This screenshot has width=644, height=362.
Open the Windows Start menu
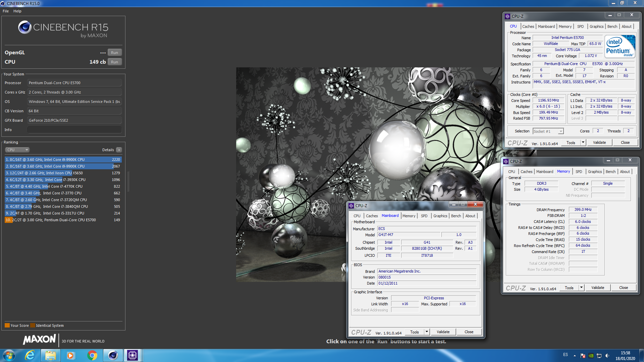(x=9, y=355)
